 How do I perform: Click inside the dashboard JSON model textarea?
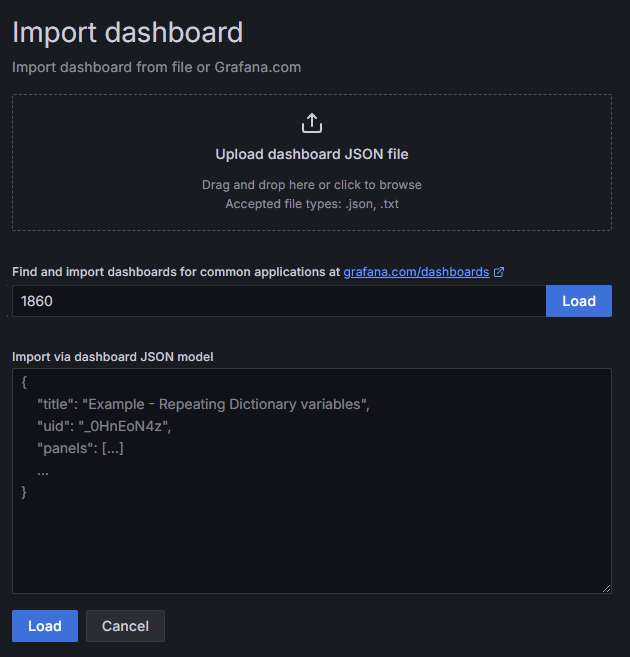[x=312, y=481]
